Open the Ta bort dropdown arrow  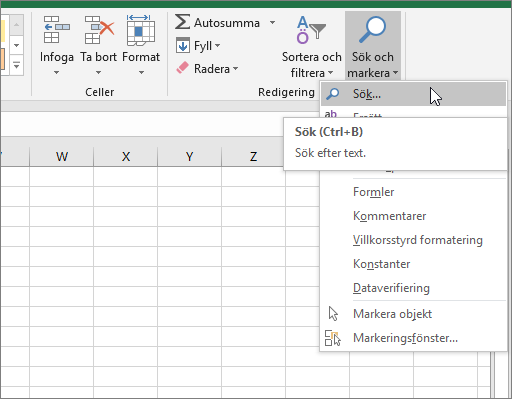[98, 72]
